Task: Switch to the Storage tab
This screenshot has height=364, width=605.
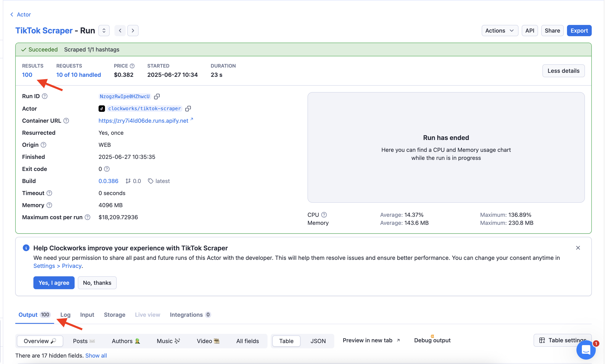Action: (x=114, y=315)
